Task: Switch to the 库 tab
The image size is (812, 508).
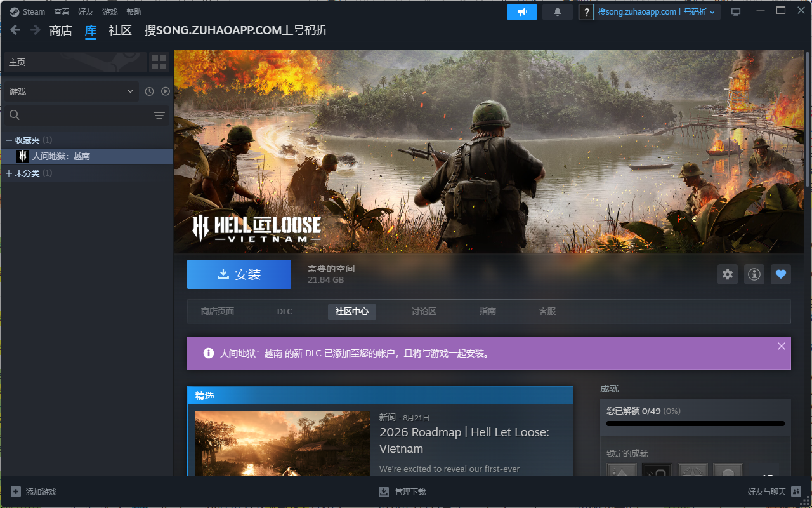Action: pyautogui.click(x=91, y=30)
